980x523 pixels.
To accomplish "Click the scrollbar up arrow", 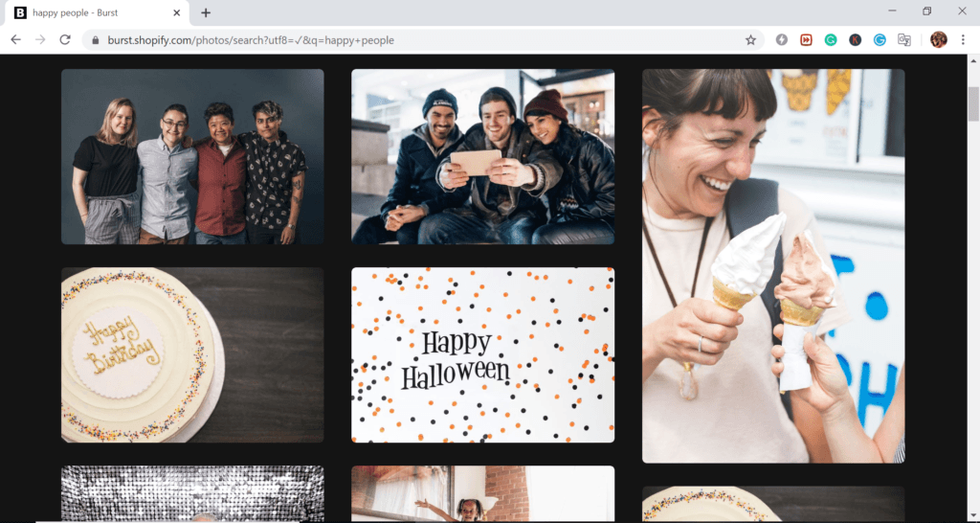I will coord(973,60).
